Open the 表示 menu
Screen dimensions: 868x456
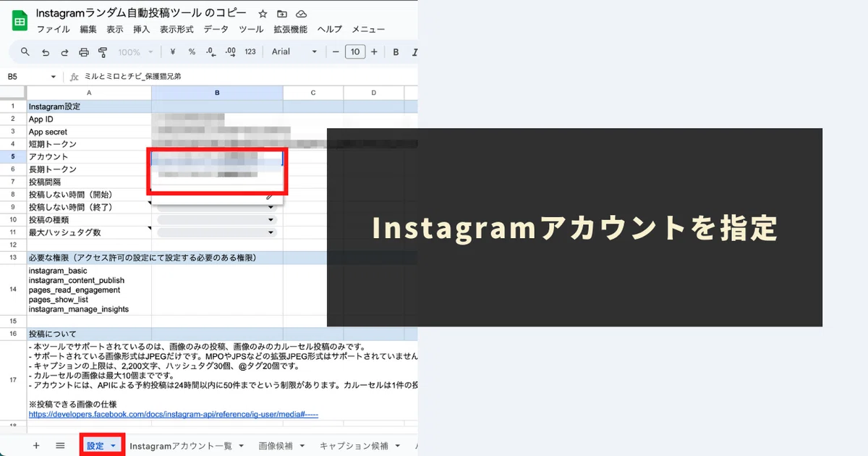point(115,30)
